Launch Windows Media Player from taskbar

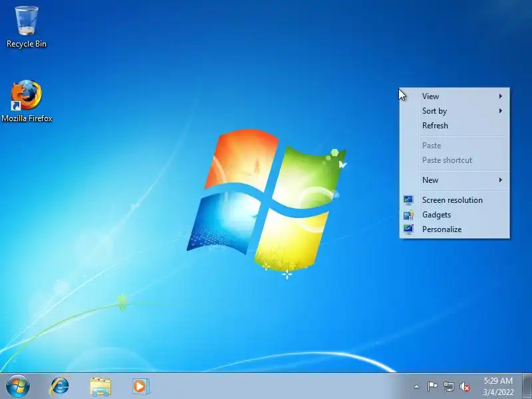[140, 386]
